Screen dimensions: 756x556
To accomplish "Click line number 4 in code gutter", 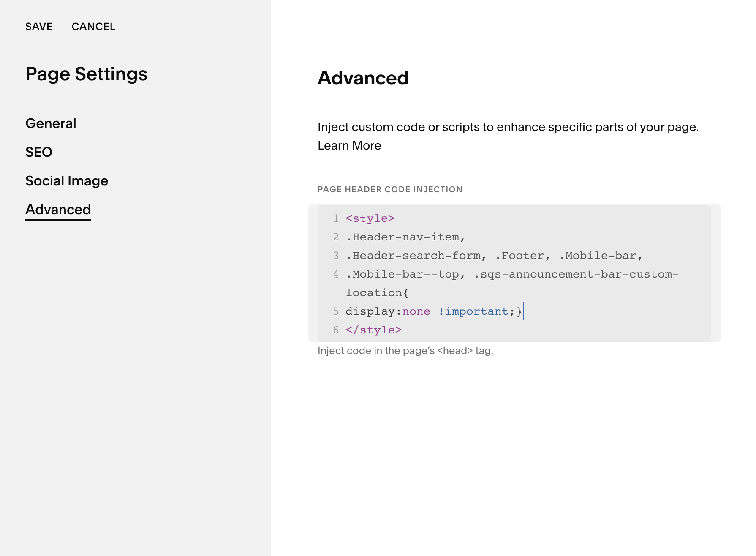I will pyautogui.click(x=336, y=274).
